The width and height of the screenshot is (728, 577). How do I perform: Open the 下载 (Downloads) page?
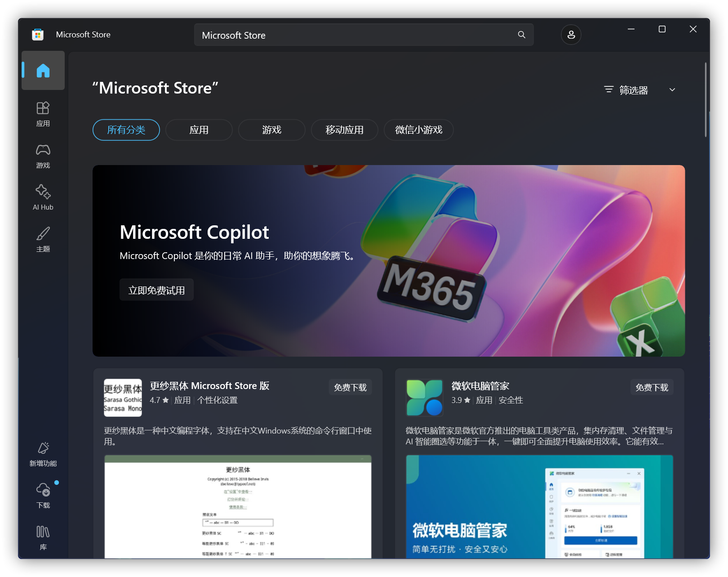43,496
